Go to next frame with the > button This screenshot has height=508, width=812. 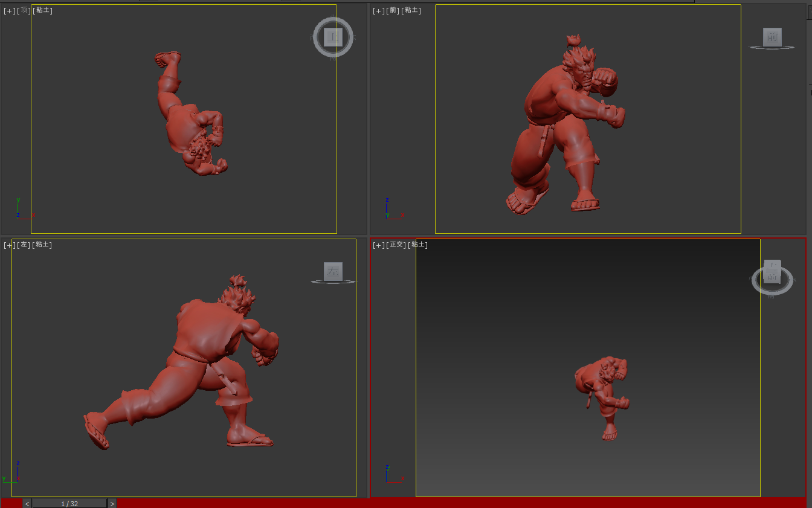[112, 503]
